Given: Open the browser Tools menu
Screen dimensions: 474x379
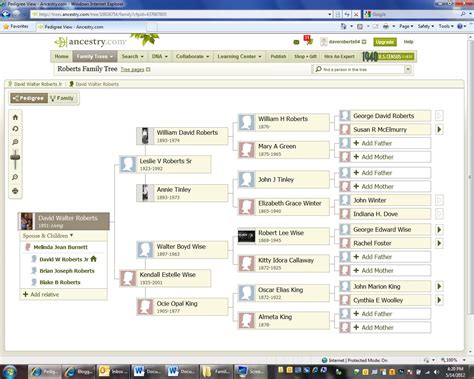Looking at the screenshot, I should (446, 26).
